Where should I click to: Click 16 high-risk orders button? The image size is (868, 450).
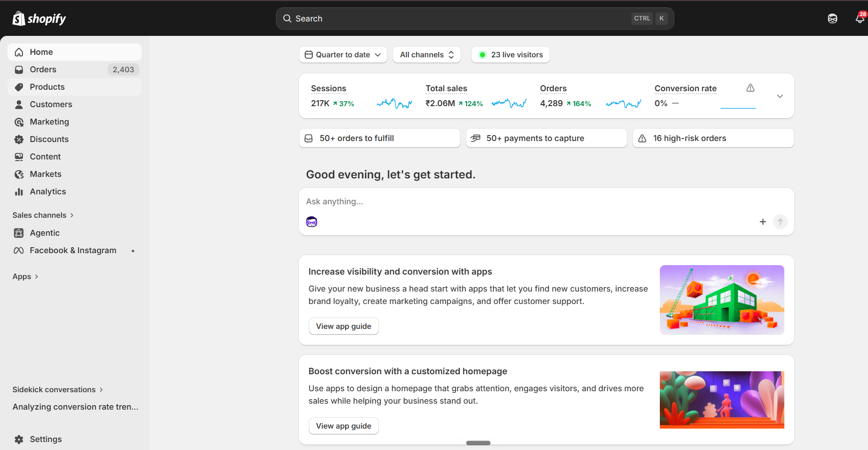[713, 138]
